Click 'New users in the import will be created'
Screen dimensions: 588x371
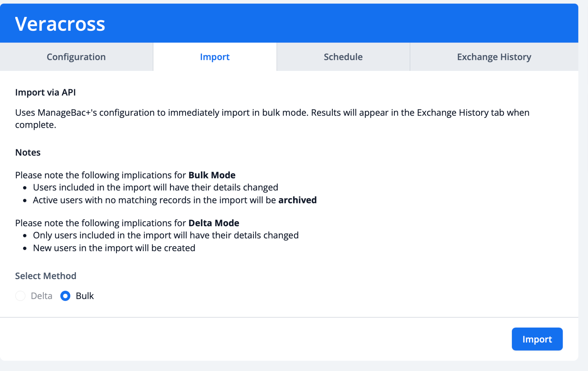tap(114, 248)
